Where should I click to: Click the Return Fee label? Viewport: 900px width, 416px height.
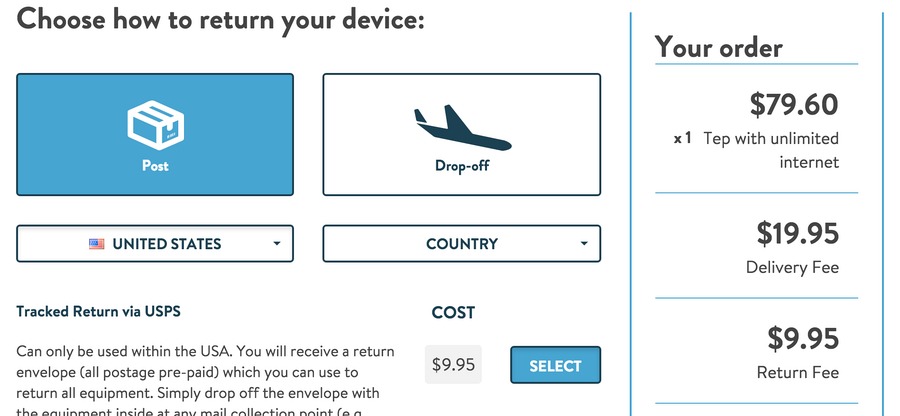click(798, 372)
